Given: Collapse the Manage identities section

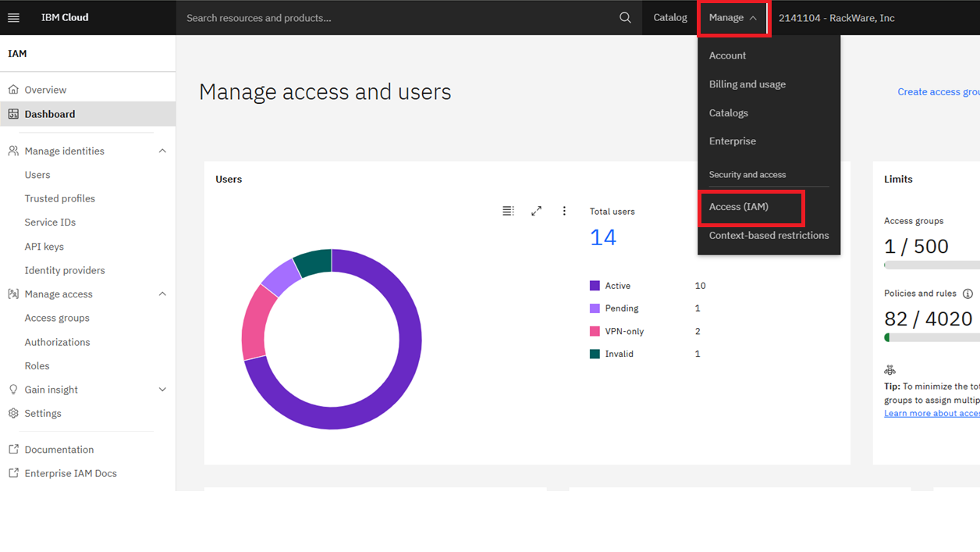Looking at the screenshot, I should click(x=162, y=151).
